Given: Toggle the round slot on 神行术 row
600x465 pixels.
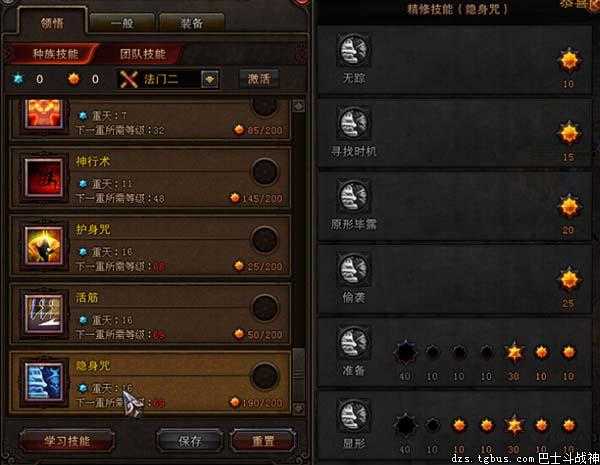Looking at the screenshot, I should click(265, 172).
